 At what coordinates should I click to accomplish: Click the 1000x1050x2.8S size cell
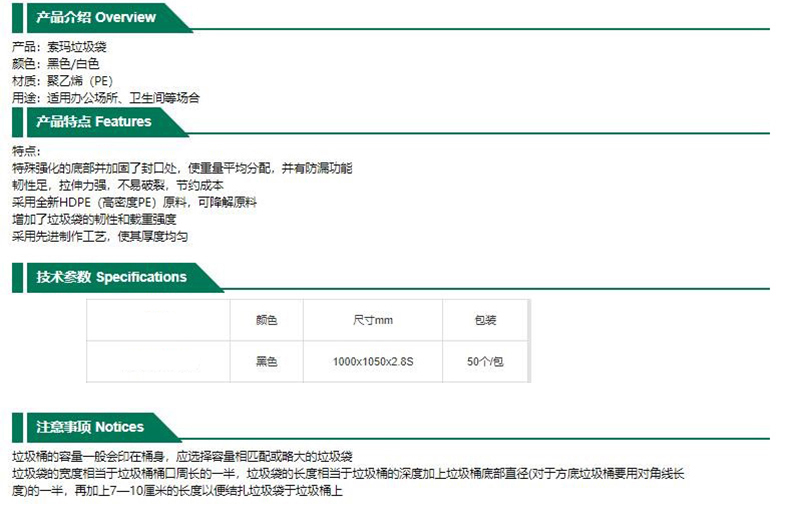(x=372, y=361)
